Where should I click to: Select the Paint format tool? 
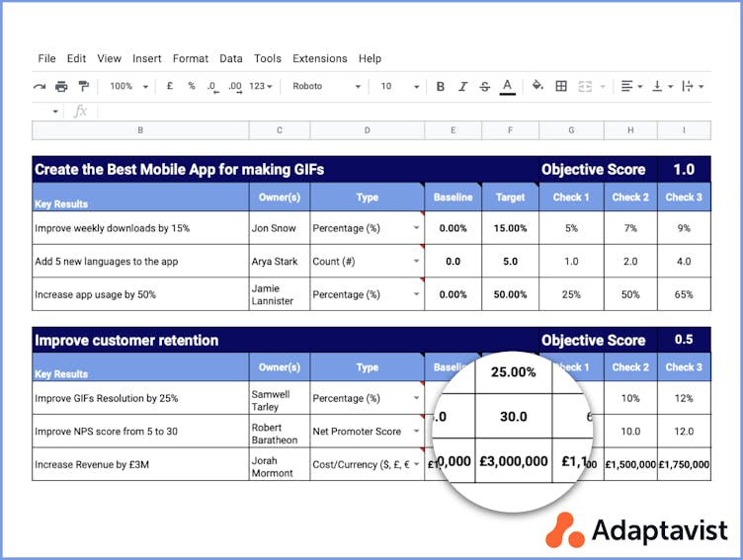point(83,87)
